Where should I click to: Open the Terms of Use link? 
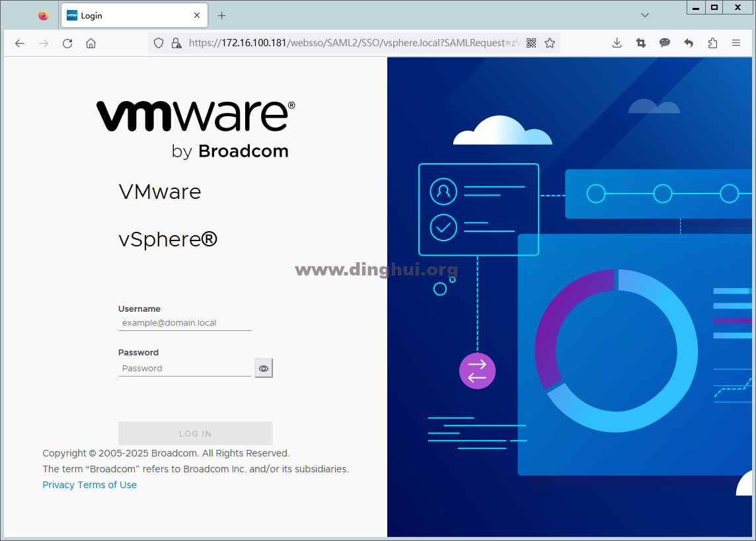[107, 485]
